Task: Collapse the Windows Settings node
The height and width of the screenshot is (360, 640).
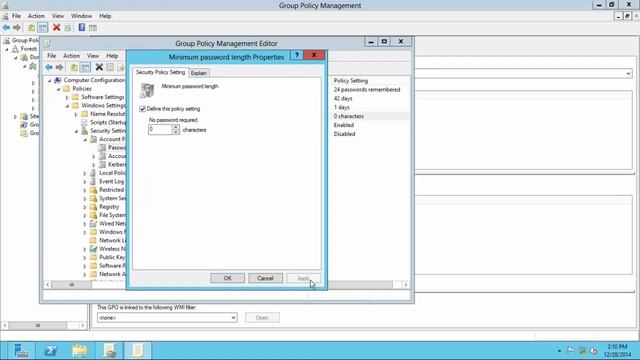Action: (67, 106)
